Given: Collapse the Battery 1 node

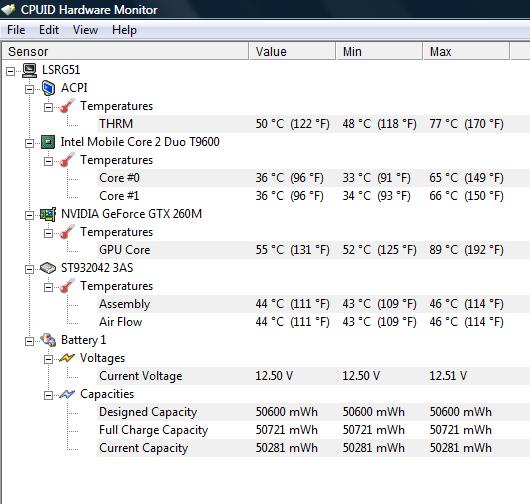Looking at the screenshot, I should (x=29, y=341).
